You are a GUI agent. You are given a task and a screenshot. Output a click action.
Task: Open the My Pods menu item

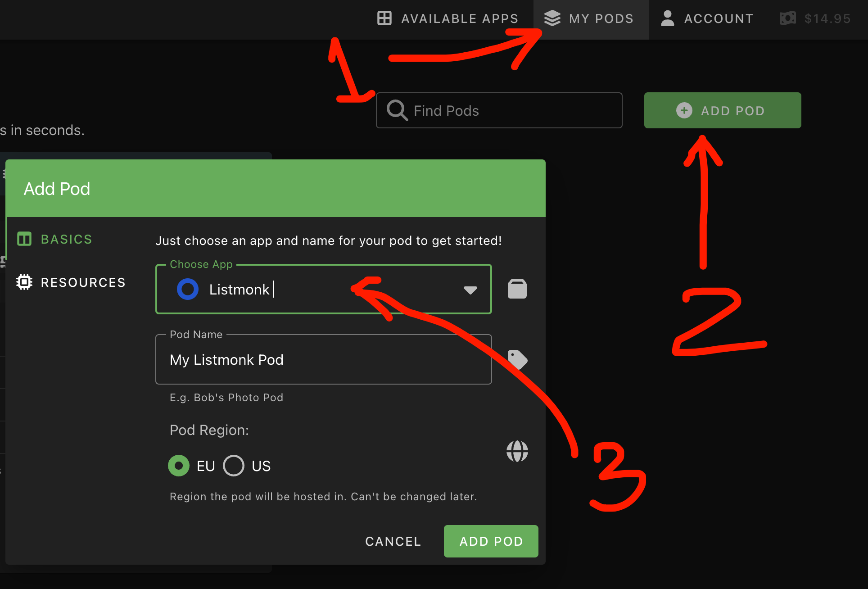pyautogui.click(x=590, y=18)
